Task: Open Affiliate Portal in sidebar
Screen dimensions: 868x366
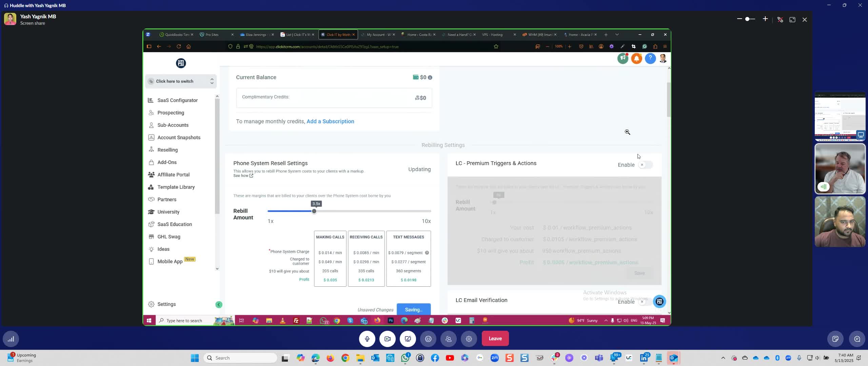Action: pyautogui.click(x=173, y=175)
